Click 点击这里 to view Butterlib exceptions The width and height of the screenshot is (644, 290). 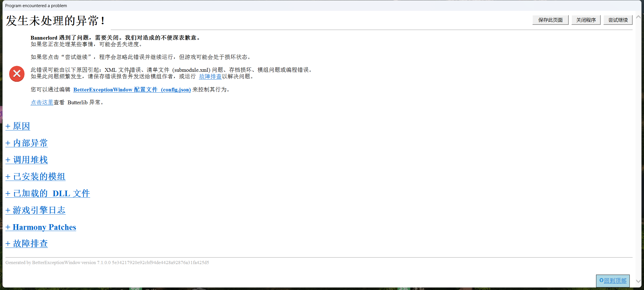(x=42, y=102)
